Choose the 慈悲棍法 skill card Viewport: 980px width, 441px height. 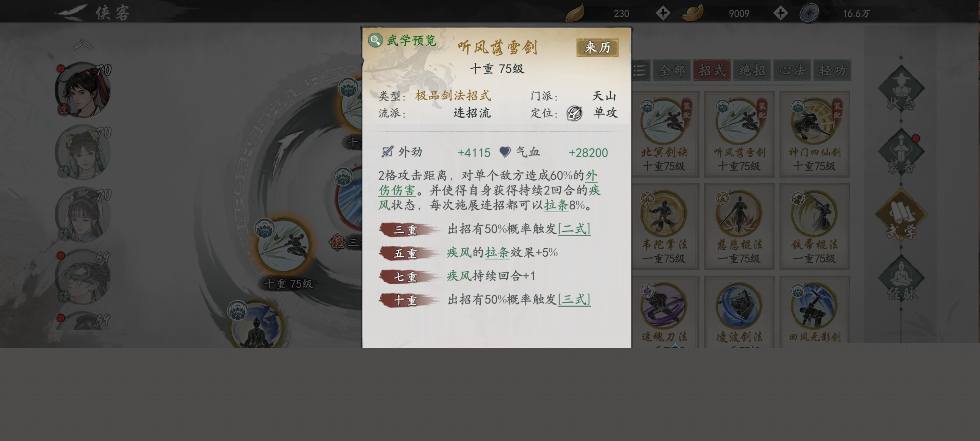[739, 226]
